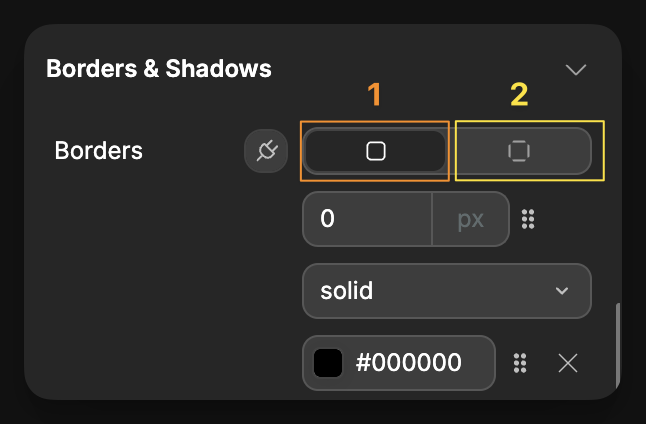Click the dots icon next to the px width field
The width and height of the screenshot is (646, 424).
pos(529,219)
